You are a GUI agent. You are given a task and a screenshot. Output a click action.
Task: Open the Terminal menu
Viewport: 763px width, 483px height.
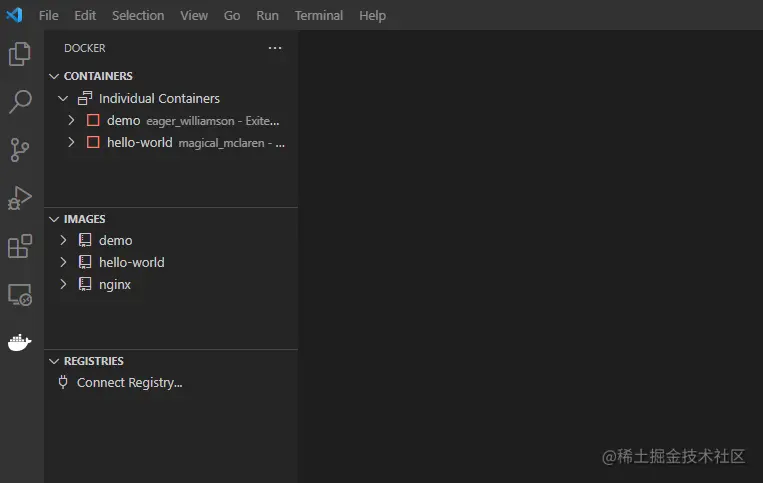319,16
